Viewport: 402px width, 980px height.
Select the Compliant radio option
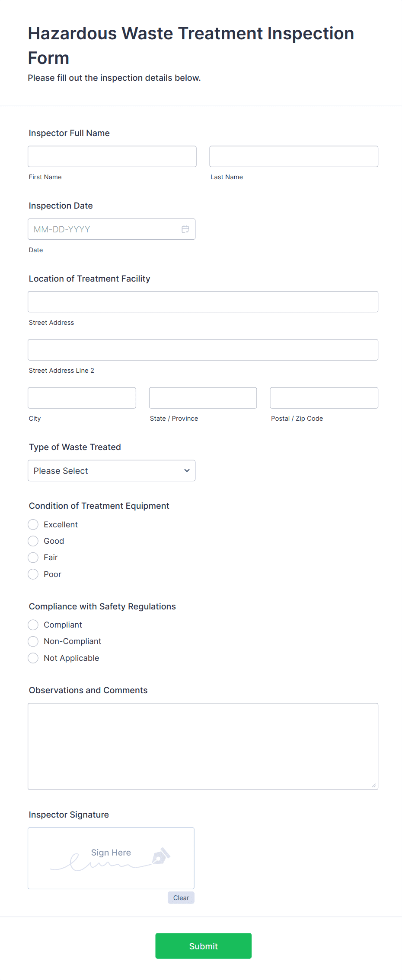click(x=33, y=625)
